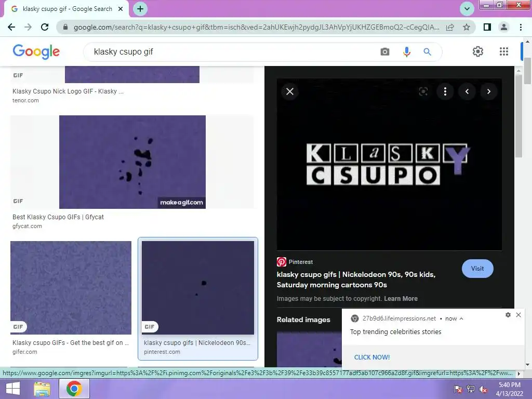
Task: Open the makeagif.com purple splatter thumbnail
Action: coord(132,162)
